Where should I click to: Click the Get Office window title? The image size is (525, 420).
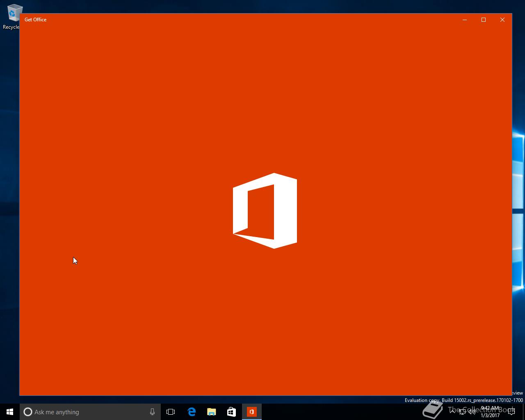pos(36,20)
